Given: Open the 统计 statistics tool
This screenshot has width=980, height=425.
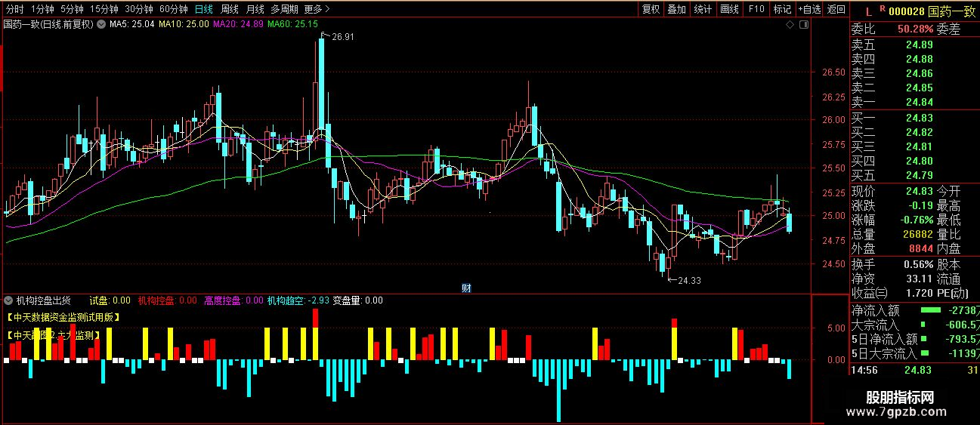Looking at the screenshot, I should pos(703,9).
